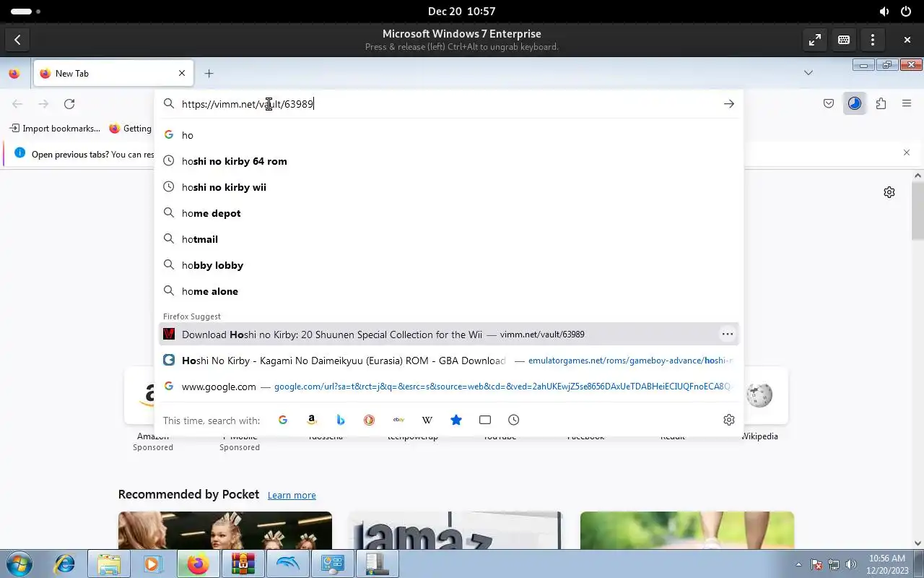Open the first Pocket story cheerleader thumbnail
The width and height of the screenshot is (924, 578).
[x=225, y=530]
